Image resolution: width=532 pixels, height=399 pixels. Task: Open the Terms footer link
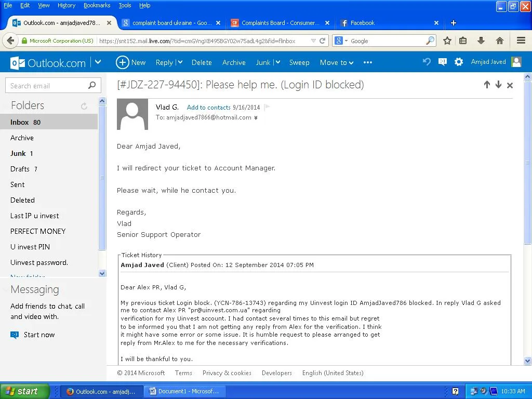(x=183, y=373)
